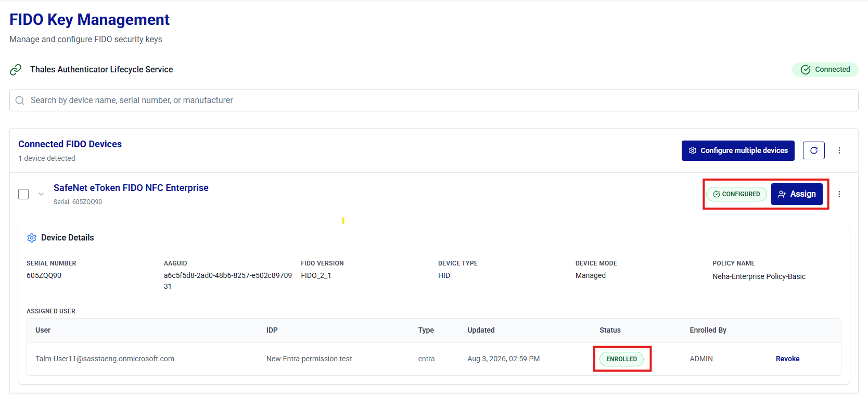Click the IDP column header
The width and height of the screenshot is (868, 406).
tap(272, 330)
